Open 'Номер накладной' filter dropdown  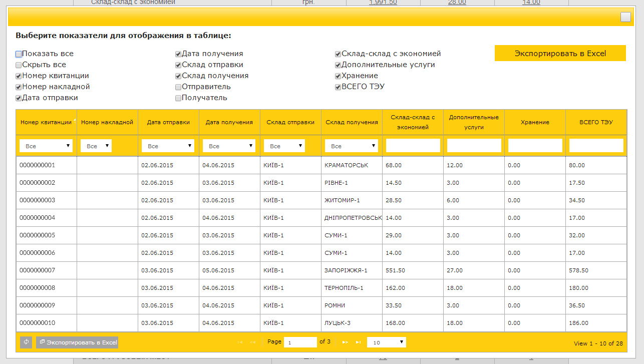click(x=96, y=146)
